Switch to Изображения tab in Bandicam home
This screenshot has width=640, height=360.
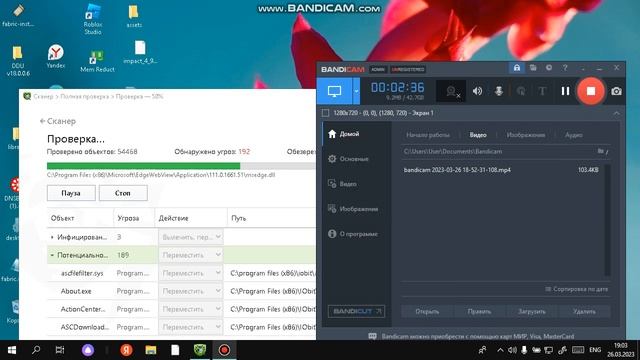pyautogui.click(x=526, y=135)
